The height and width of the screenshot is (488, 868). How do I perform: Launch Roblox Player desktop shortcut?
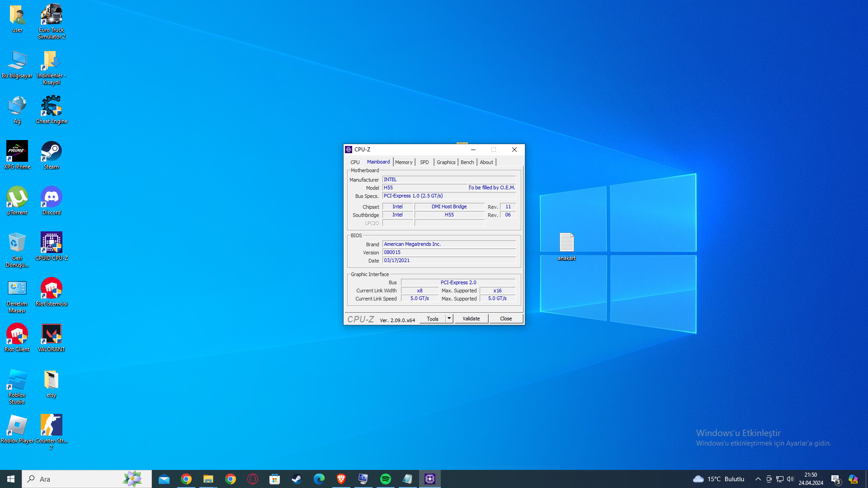tap(17, 429)
